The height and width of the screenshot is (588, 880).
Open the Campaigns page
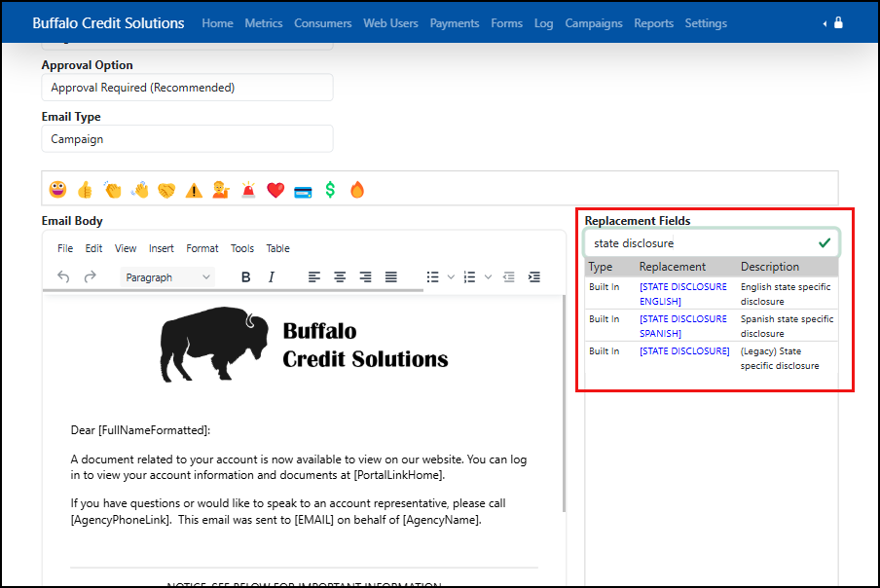593,23
